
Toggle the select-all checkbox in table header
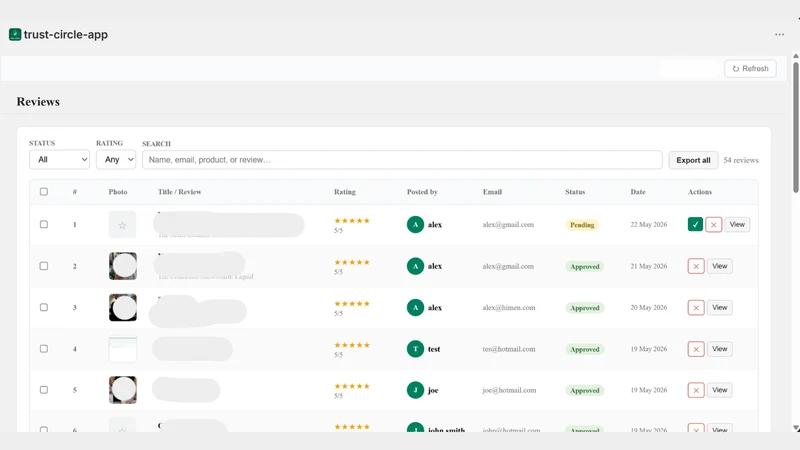point(44,192)
